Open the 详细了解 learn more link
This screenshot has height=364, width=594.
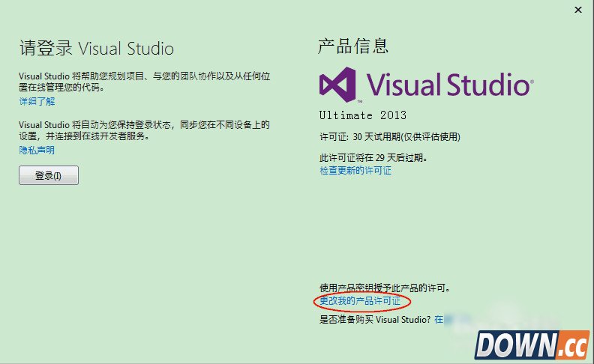37,101
